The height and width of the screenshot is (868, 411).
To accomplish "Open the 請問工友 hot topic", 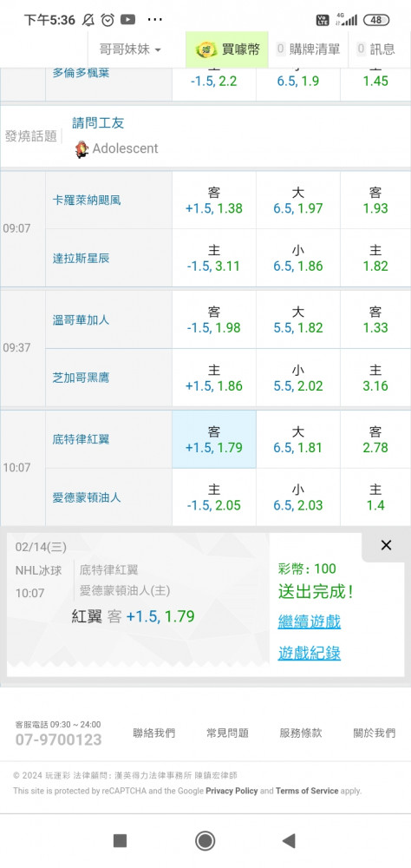I will click(98, 123).
